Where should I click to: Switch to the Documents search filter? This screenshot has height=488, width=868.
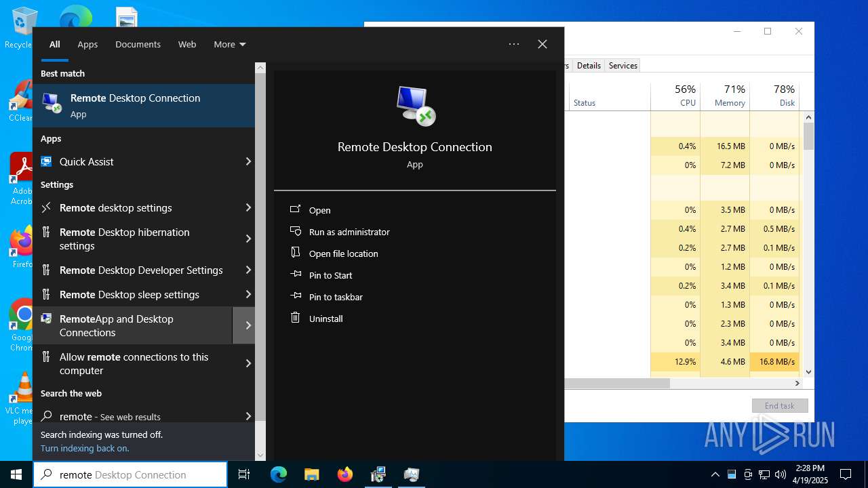pos(138,44)
